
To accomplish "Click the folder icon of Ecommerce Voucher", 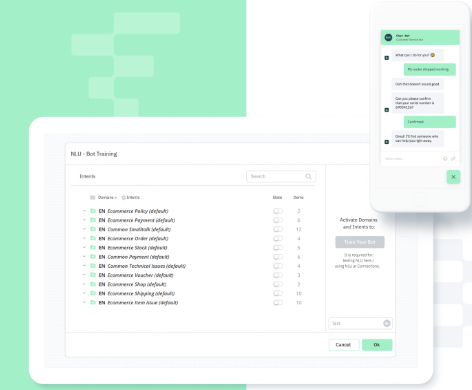I will [x=93, y=275].
